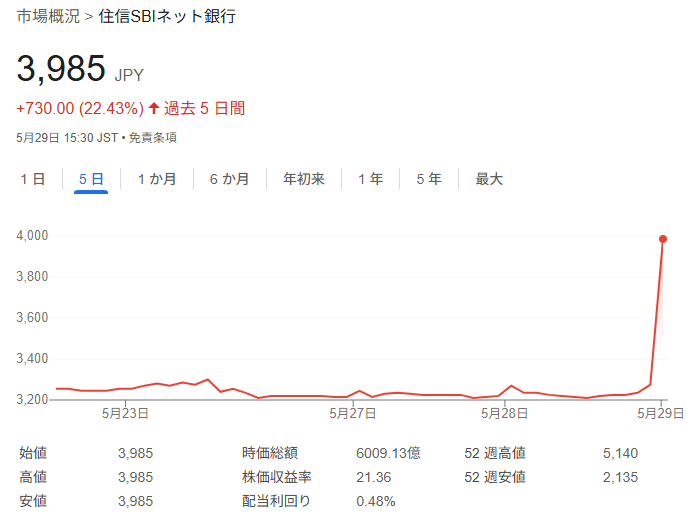Open the 最大 range tab
Screen dimensions: 689x530
(x=489, y=179)
